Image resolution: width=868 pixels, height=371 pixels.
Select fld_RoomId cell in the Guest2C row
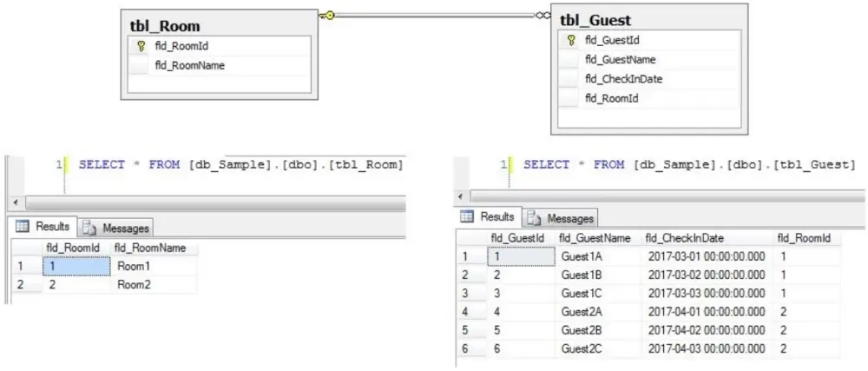pos(807,349)
